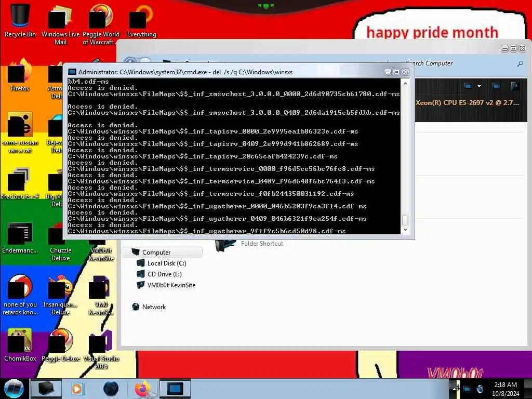Image resolution: width=532 pixels, height=399 pixels.
Task: Click the cmd.exe window title bar text
Action: 185,72
